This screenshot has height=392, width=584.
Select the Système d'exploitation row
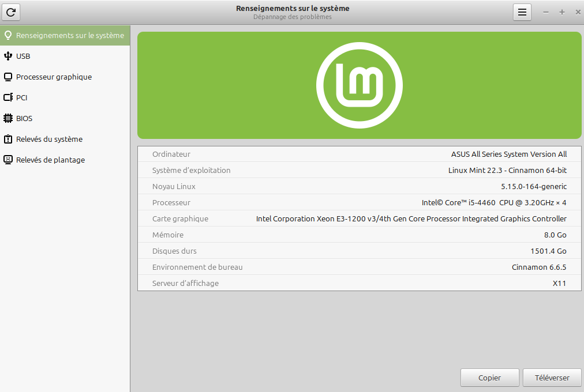click(359, 170)
